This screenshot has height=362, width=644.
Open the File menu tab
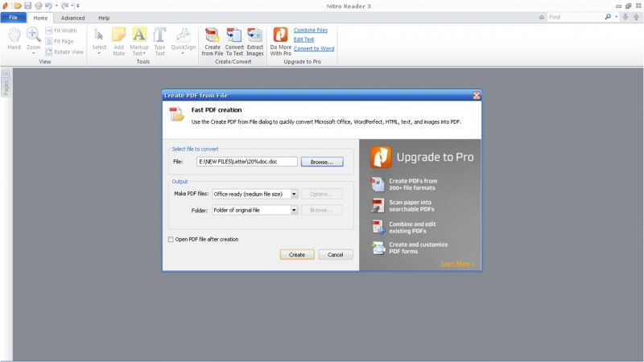click(x=14, y=17)
